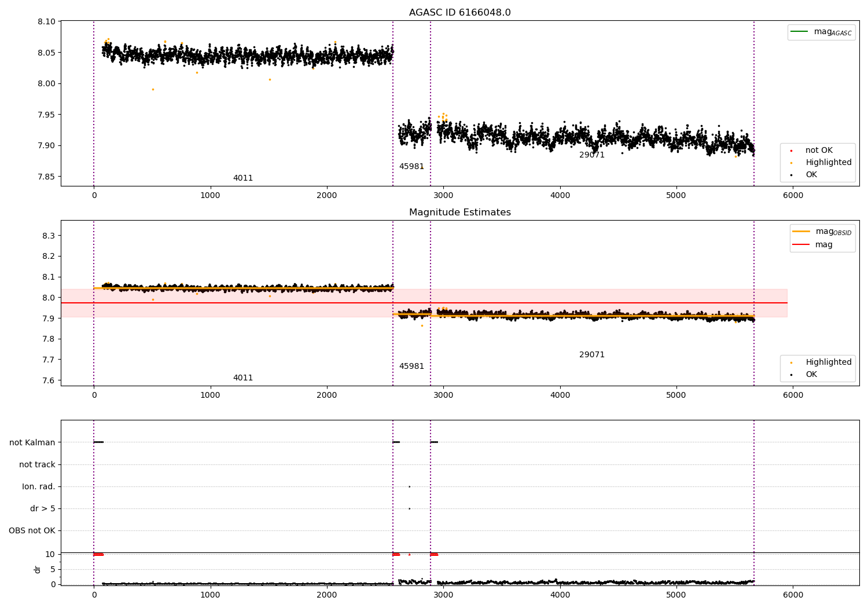The image size is (868, 608).
Task: Click the 3000 x-axis tick under the top plot
Action: click(443, 196)
